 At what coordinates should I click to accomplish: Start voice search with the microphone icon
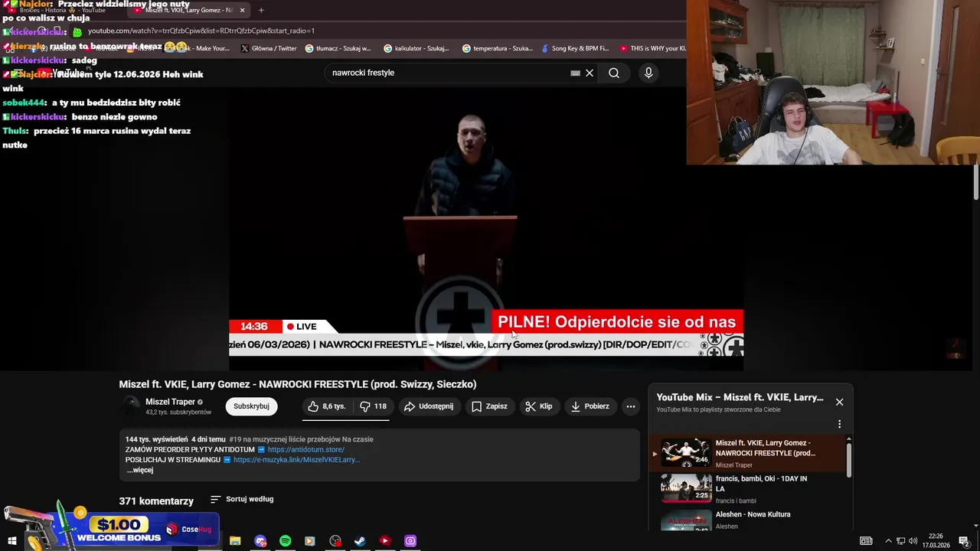pyautogui.click(x=648, y=73)
